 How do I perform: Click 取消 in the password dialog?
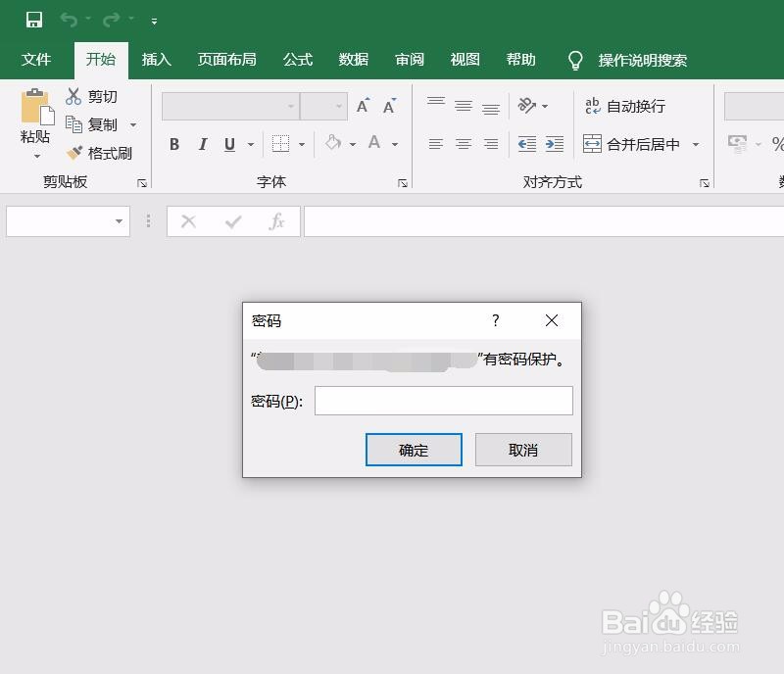523,450
